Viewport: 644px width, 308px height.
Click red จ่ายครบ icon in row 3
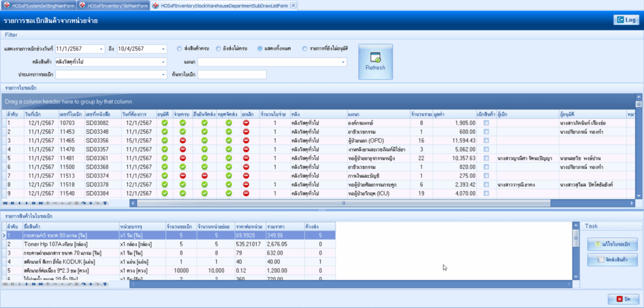click(183, 141)
